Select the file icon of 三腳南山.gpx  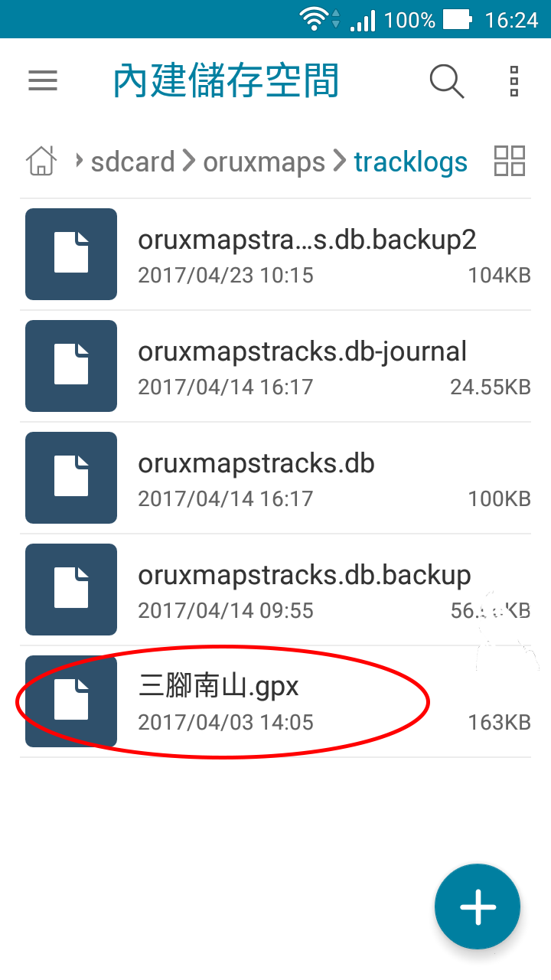pos(71,701)
